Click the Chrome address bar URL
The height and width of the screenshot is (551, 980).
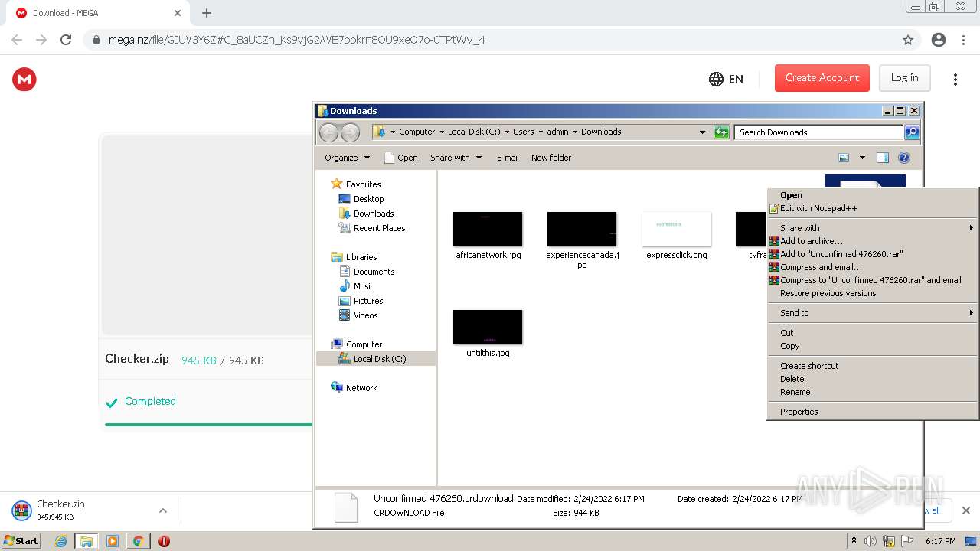pos(296,40)
